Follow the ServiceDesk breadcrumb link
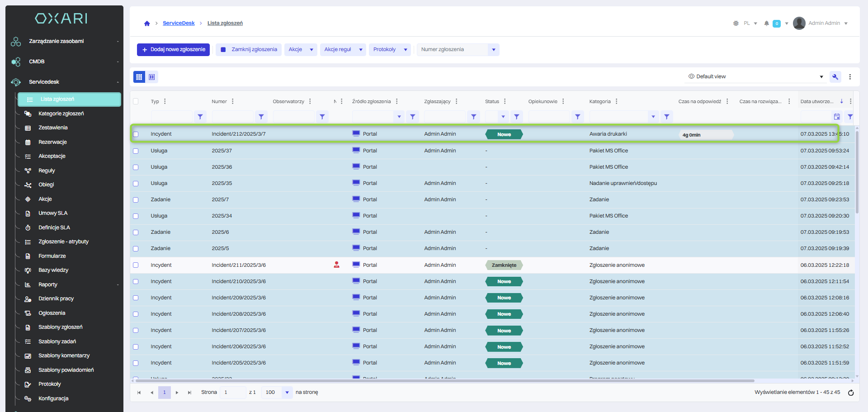Viewport: 868px width, 412px height. [179, 23]
